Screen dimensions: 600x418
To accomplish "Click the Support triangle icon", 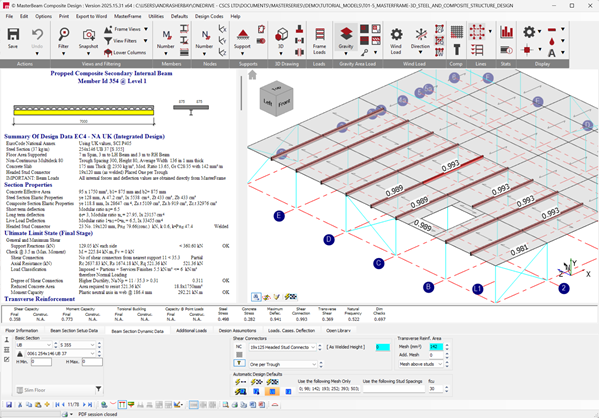I will pos(243,35).
